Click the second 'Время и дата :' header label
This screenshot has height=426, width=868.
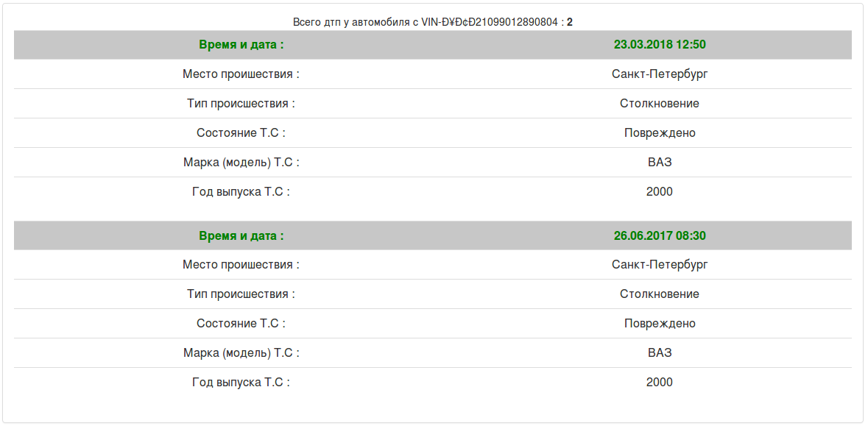coord(241,235)
